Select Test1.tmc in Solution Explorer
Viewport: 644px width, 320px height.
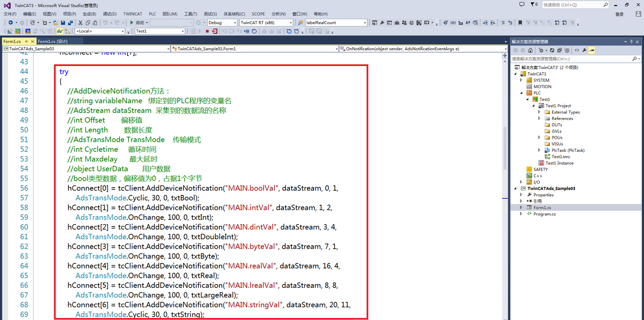click(x=561, y=157)
